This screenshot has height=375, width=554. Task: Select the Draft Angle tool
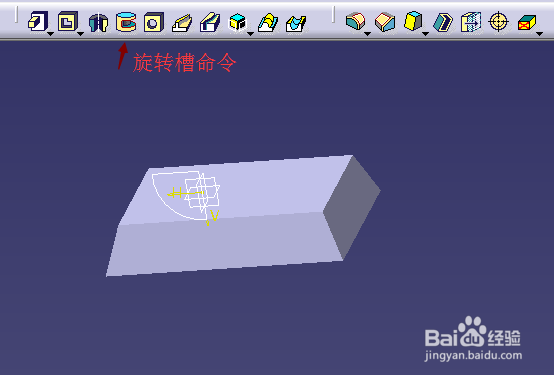413,21
